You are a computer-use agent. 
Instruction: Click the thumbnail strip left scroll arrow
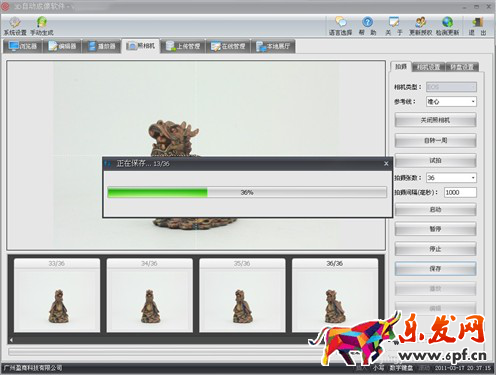pyautogui.click(x=11, y=340)
